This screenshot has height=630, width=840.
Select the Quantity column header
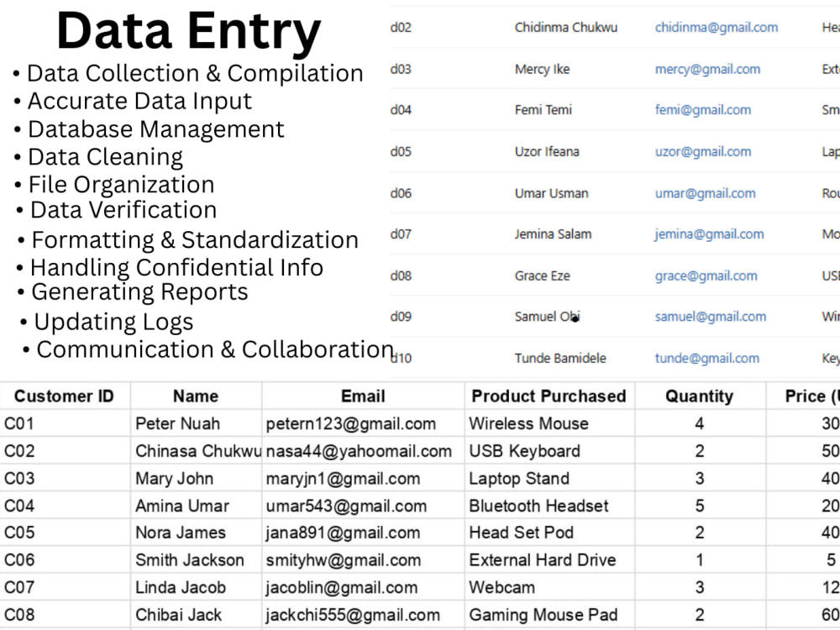(x=700, y=396)
